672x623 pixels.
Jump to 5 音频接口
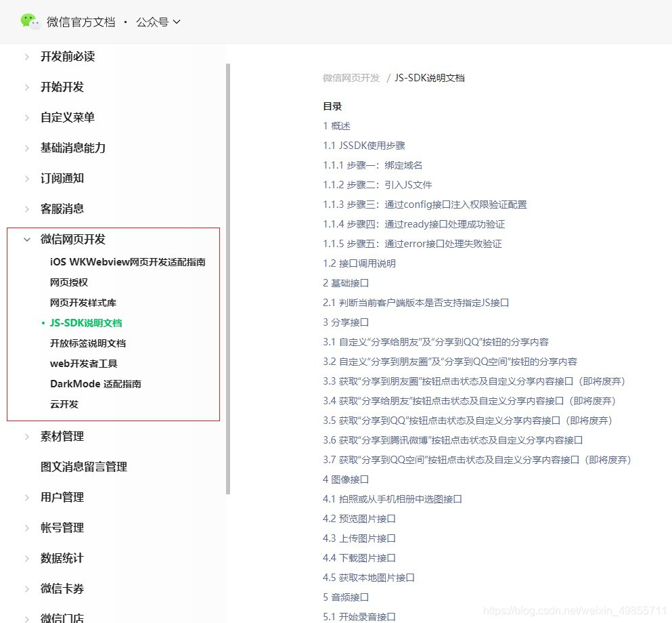point(346,597)
